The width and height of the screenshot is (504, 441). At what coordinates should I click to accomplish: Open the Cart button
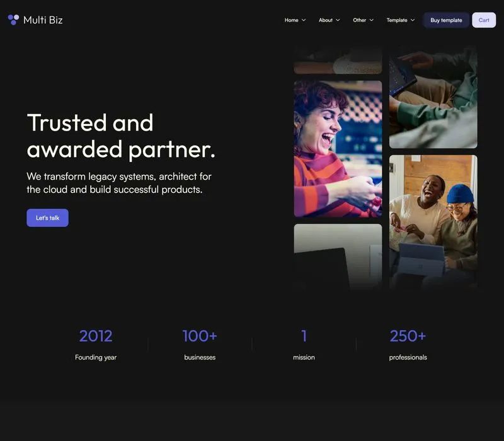click(484, 20)
